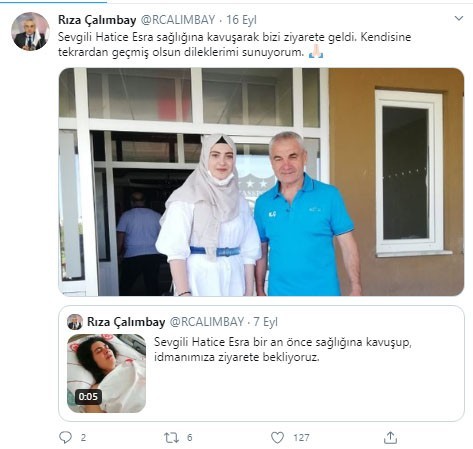Click the Rıza Çalımbay author name

pos(97,20)
